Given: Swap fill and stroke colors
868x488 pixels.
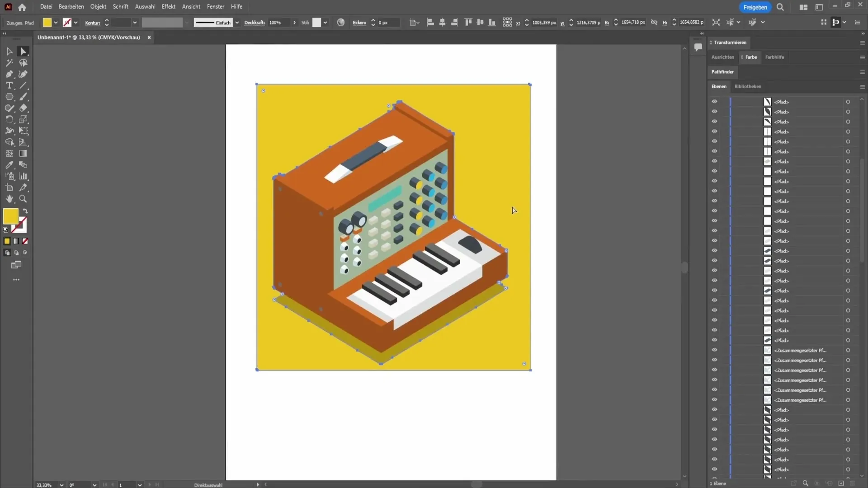Looking at the screenshot, I should click(x=25, y=211).
